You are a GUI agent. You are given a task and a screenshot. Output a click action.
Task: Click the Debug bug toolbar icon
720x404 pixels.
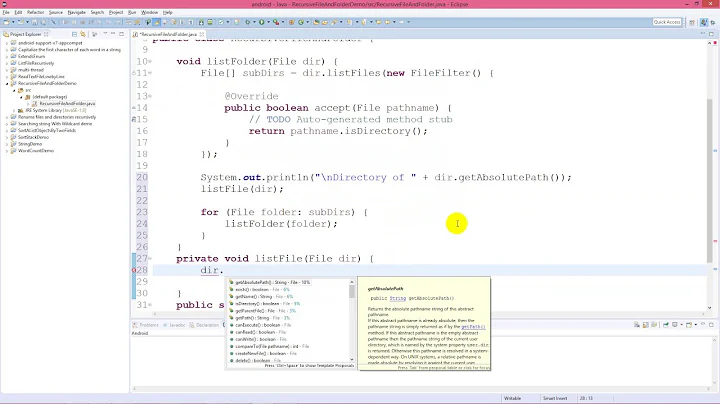[x=248, y=22]
